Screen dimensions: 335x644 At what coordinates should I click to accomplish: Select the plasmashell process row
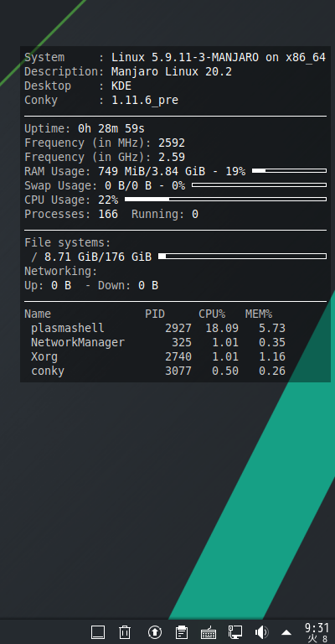(157, 328)
